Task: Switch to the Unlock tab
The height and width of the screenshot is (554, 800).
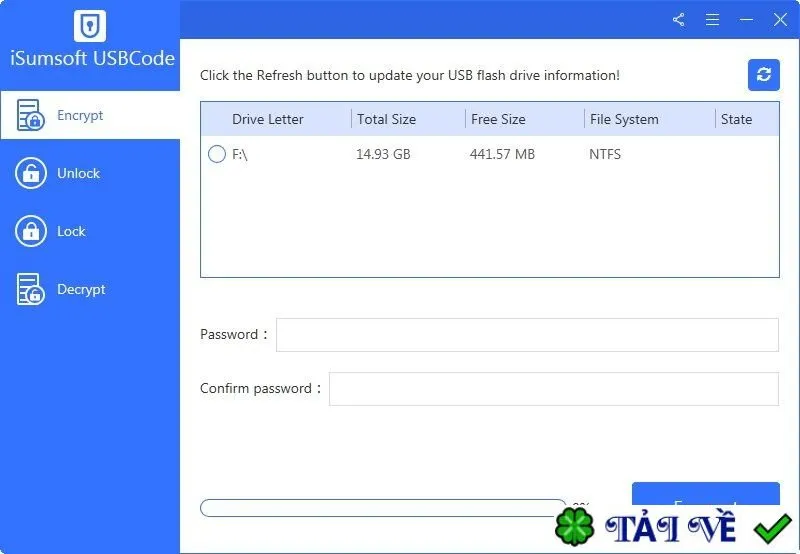Action: click(x=90, y=173)
